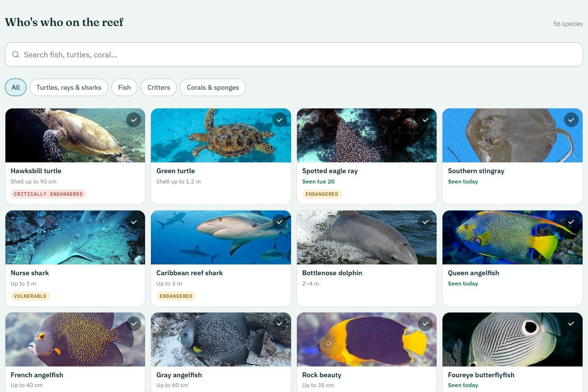Click 'Seen today' under Queen angelfish
The image size is (588, 392).
pos(463,284)
